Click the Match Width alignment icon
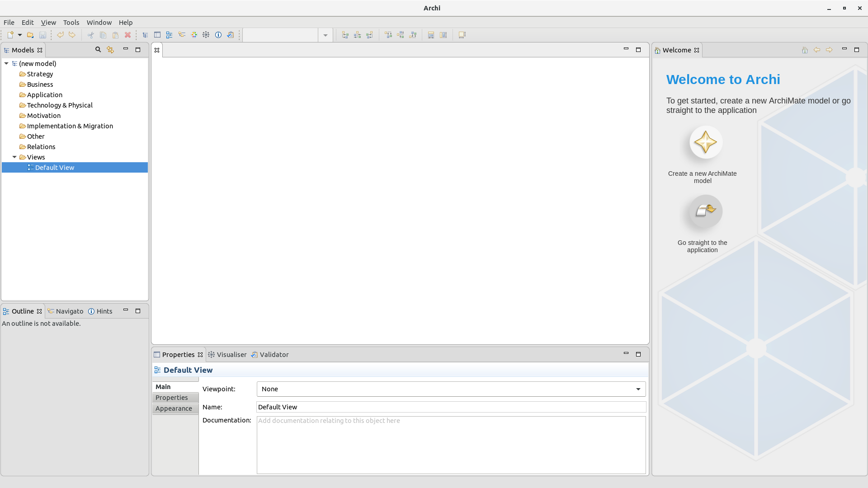Screen dimensions: 868x488 click(430, 35)
